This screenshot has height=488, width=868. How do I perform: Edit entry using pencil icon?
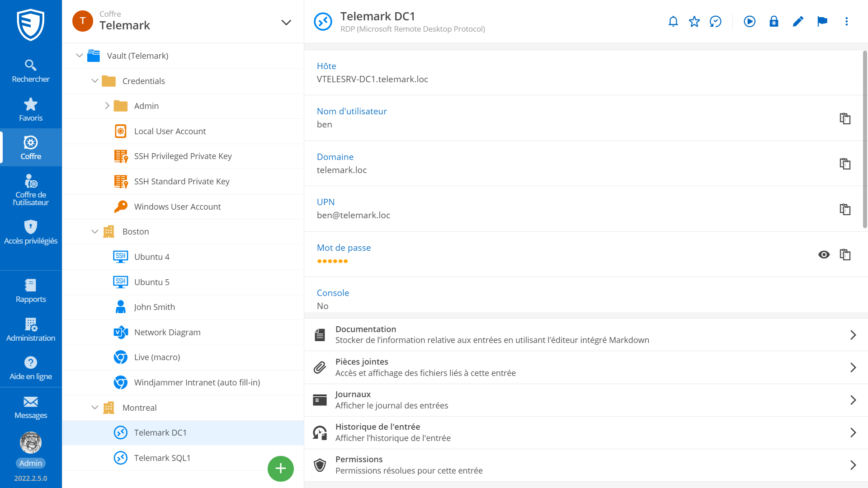(798, 22)
